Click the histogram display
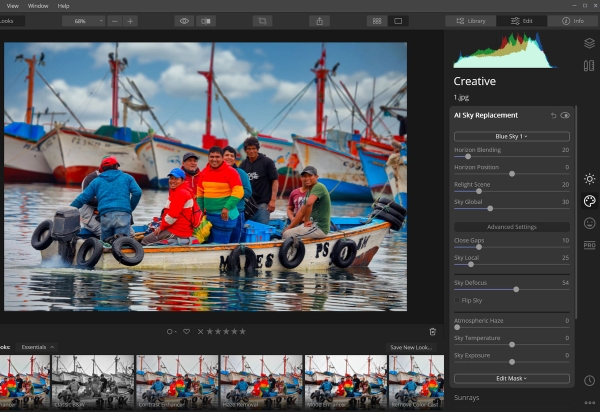 coord(505,50)
